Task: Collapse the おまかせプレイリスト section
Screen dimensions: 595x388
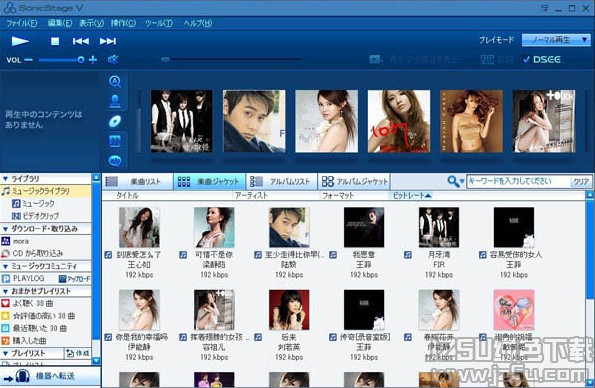Action: coord(5,292)
